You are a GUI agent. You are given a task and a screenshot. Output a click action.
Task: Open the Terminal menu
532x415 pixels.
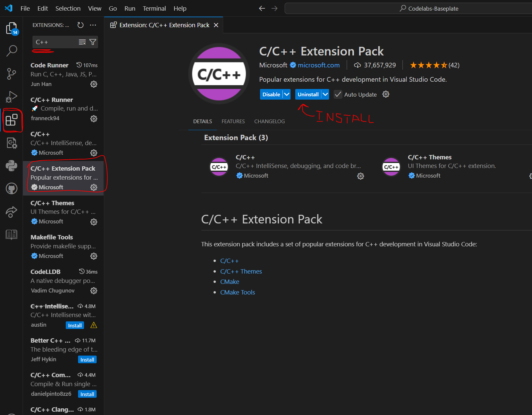[x=154, y=8]
